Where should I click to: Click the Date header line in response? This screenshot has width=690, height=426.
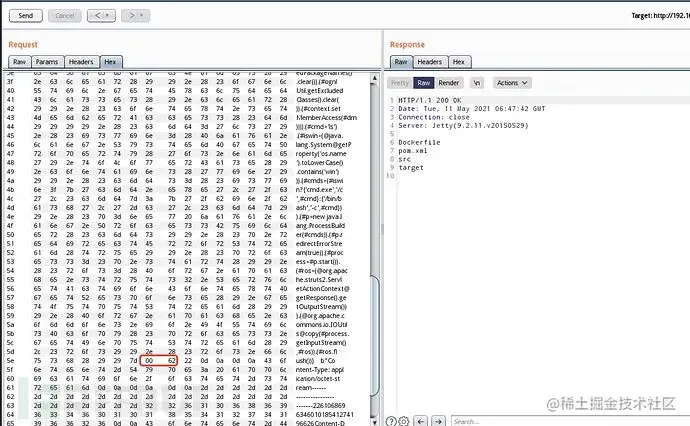pos(472,108)
